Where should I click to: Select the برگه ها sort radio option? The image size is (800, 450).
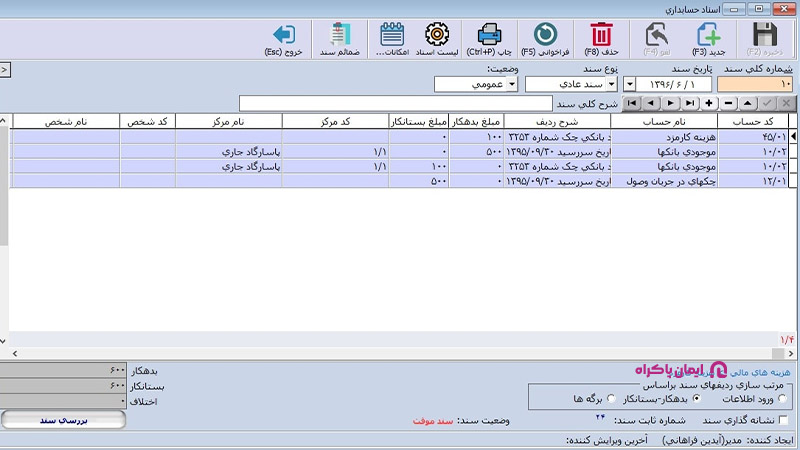(x=611, y=399)
